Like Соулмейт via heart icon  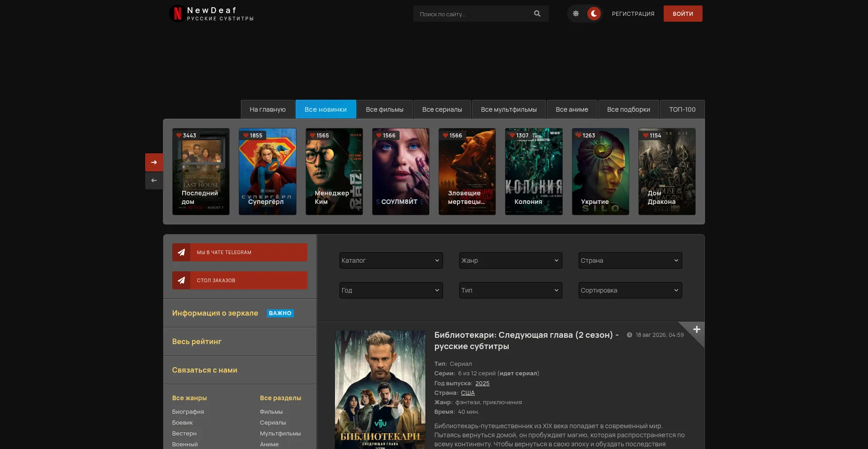(379, 135)
